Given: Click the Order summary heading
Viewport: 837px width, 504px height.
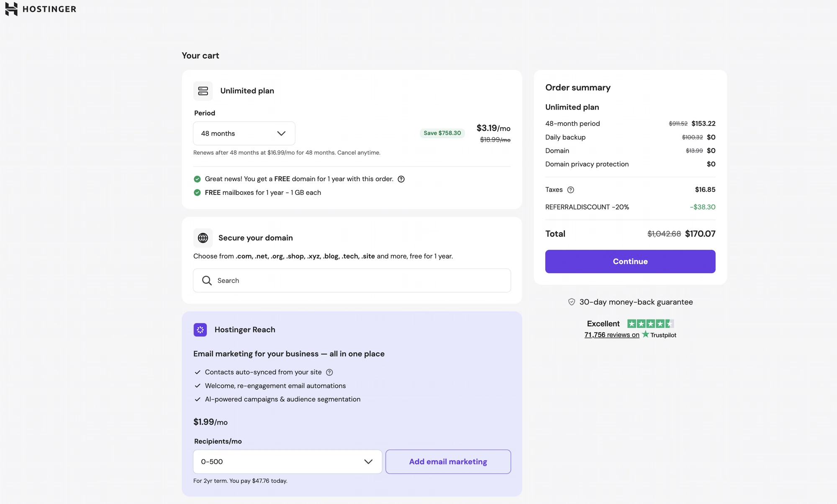Looking at the screenshot, I should (x=578, y=88).
